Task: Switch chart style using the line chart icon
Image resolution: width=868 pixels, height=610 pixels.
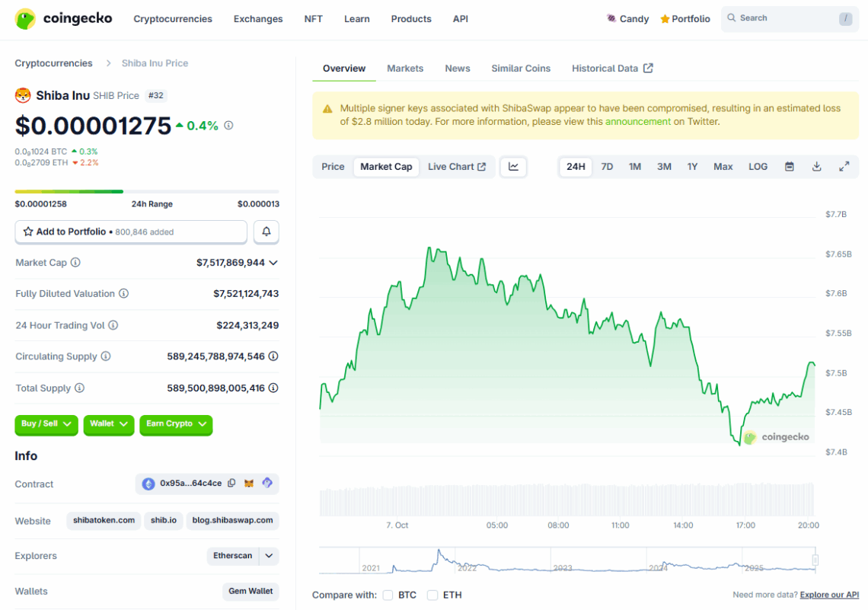Action: [513, 166]
